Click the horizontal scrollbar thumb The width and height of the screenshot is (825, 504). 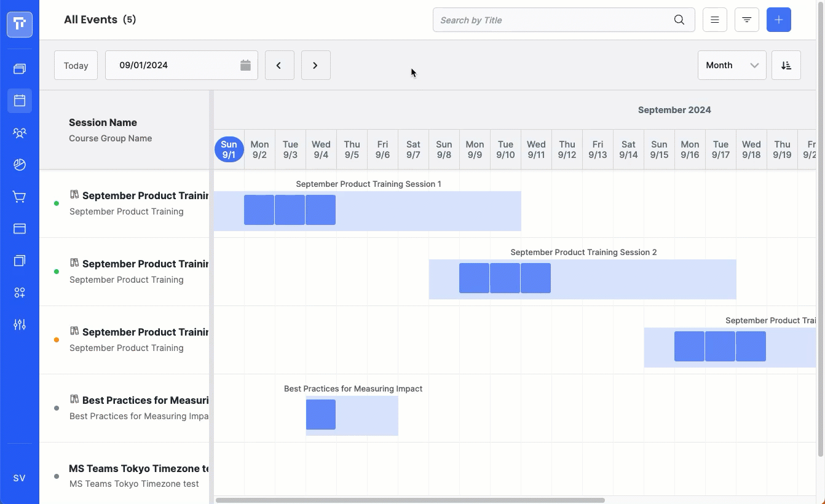pos(410,500)
